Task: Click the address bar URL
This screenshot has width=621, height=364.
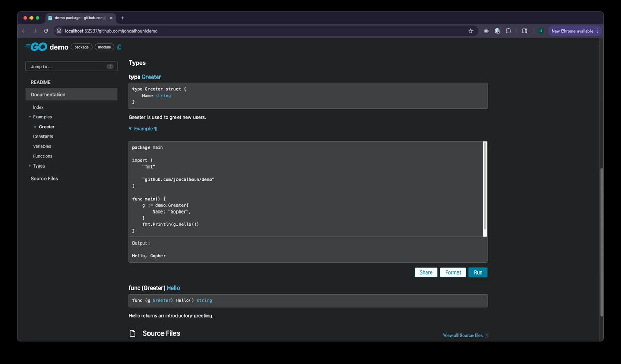Action: [111, 31]
